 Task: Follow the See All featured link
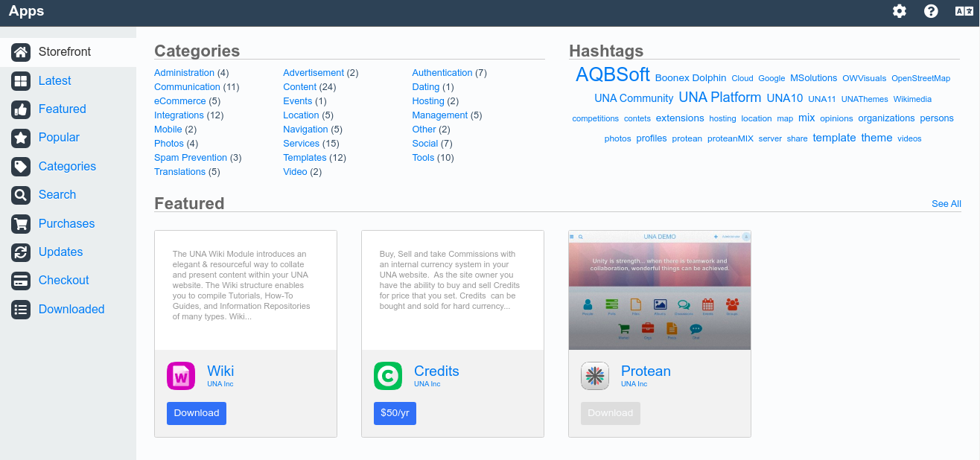[x=946, y=204]
